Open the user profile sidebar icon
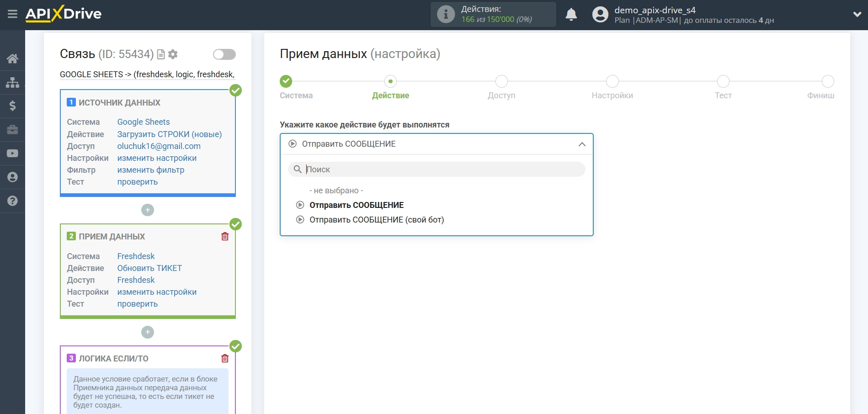 point(12,177)
